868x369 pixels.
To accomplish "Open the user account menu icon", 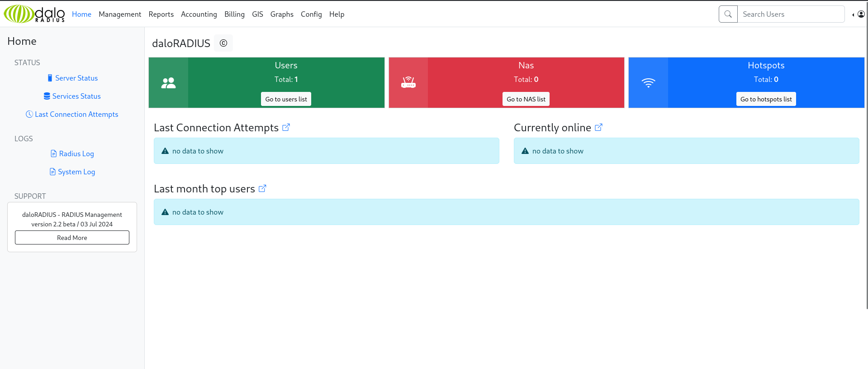I will coord(861,14).
